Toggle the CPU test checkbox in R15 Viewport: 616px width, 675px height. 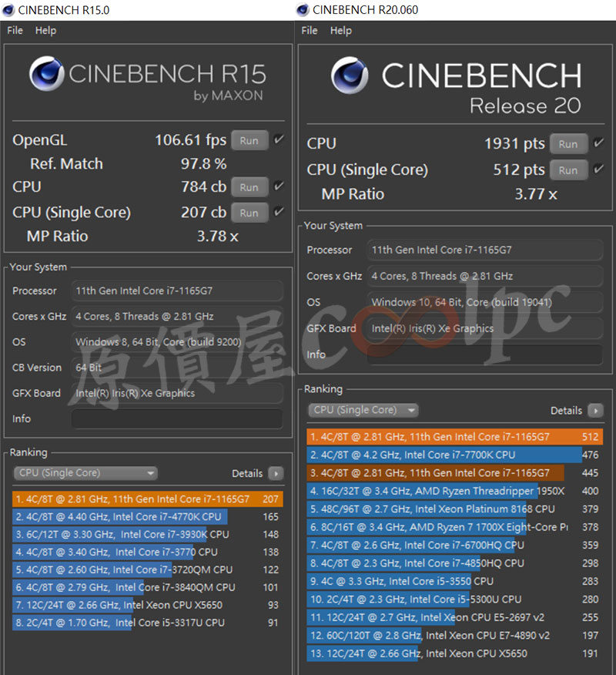(x=279, y=186)
